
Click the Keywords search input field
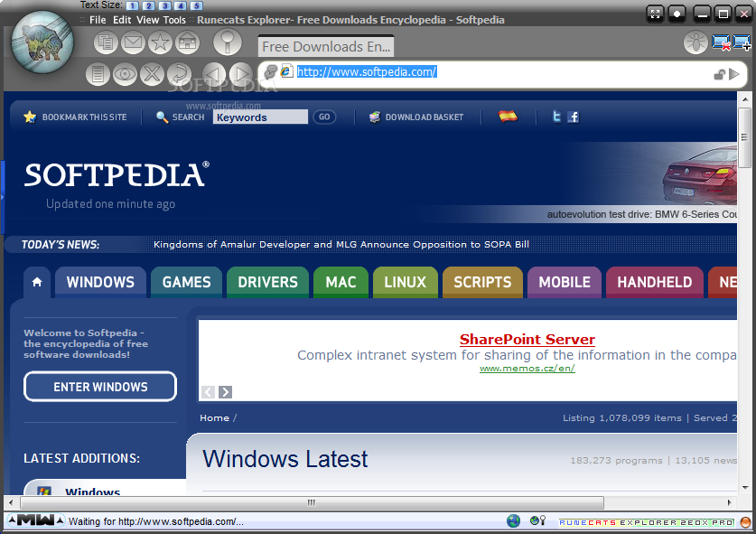tap(260, 117)
